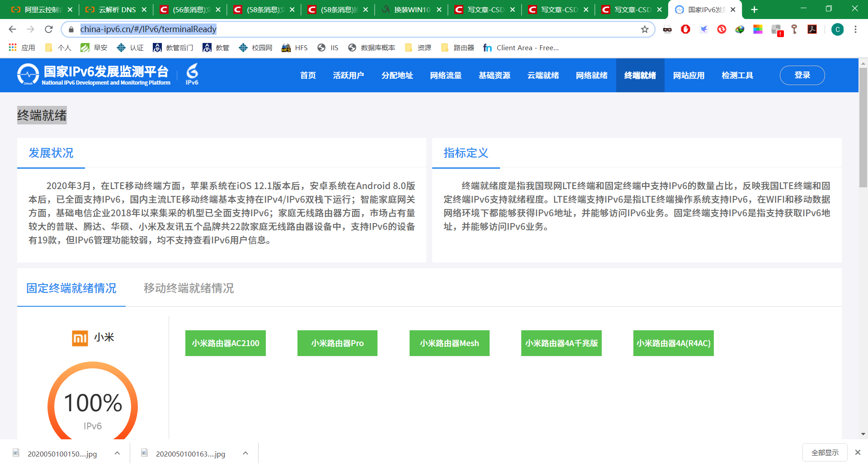The image size is (868, 466).
Task: Click the green globe extension icon
Action: pyautogui.click(x=740, y=29)
